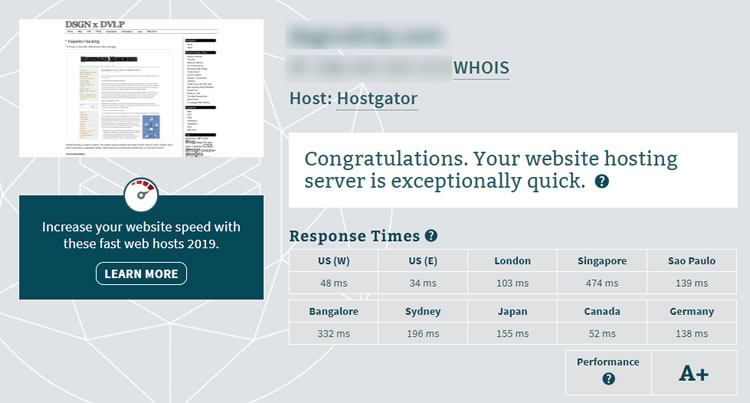This screenshot has width=750, height=403.
Task: Click the 139 ms response value
Action: [x=692, y=283]
